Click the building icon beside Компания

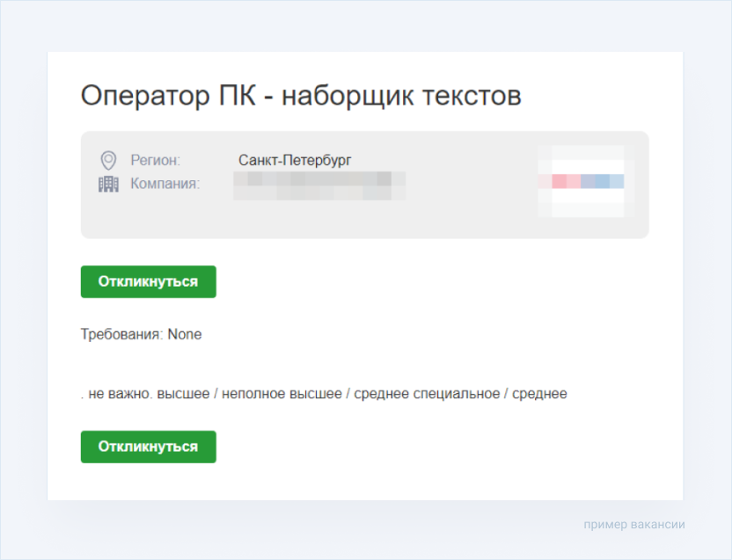tap(108, 184)
